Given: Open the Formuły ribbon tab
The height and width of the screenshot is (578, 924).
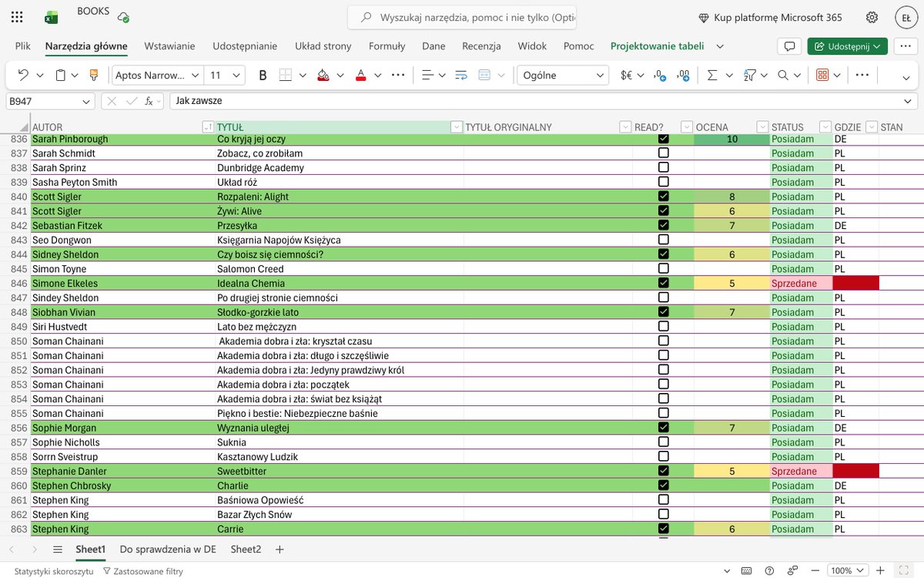Looking at the screenshot, I should (387, 46).
